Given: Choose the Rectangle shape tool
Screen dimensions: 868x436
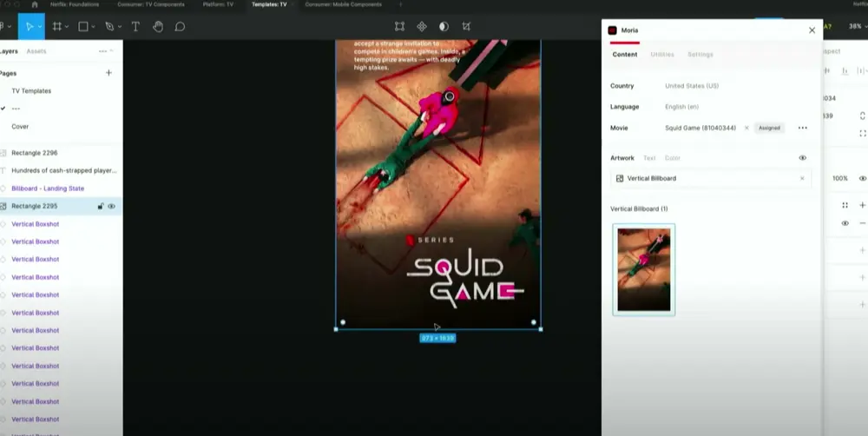Looking at the screenshot, I should [83, 26].
